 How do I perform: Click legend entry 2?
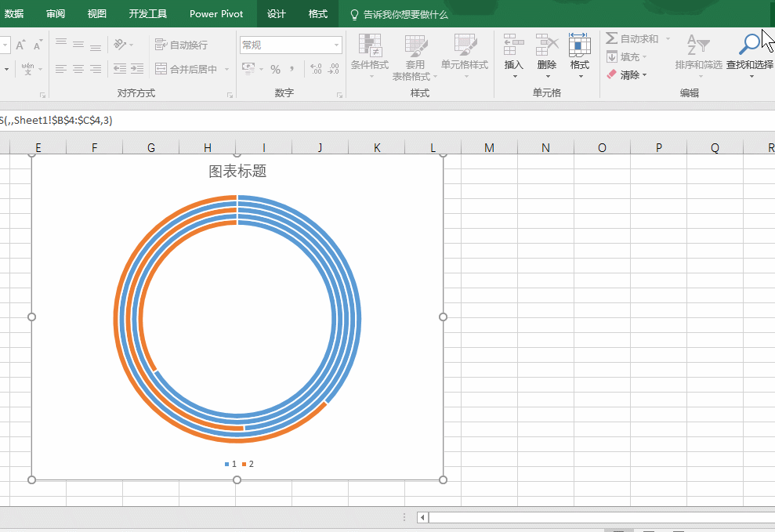(x=248, y=464)
